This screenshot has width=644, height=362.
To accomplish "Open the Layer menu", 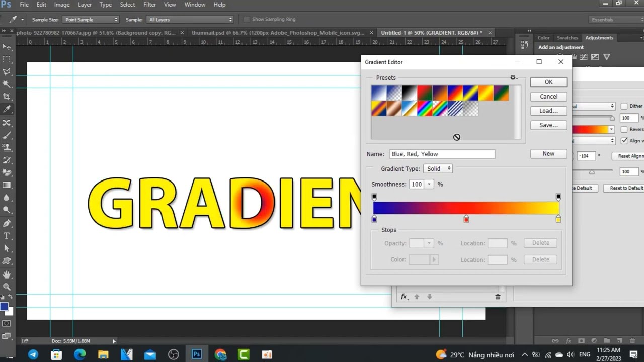I will (x=85, y=5).
